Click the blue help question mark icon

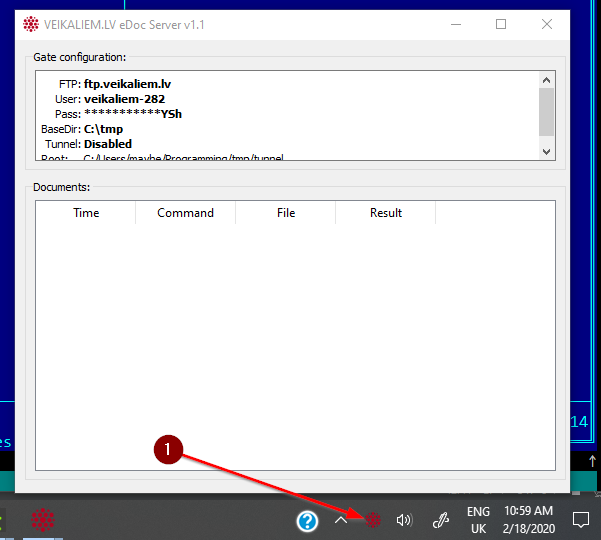[x=307, y=520]
